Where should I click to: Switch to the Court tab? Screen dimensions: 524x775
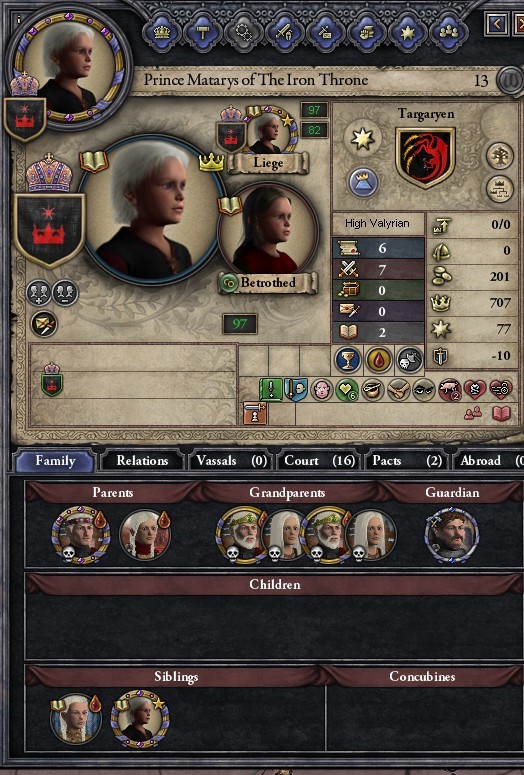tap(320, 461)
